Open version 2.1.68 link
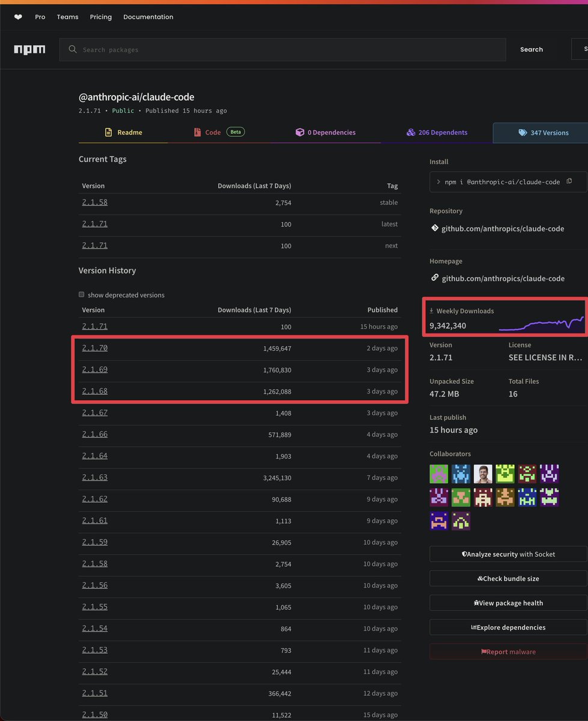The height and width of the screenshot is (721, 588). click(95, 391)
